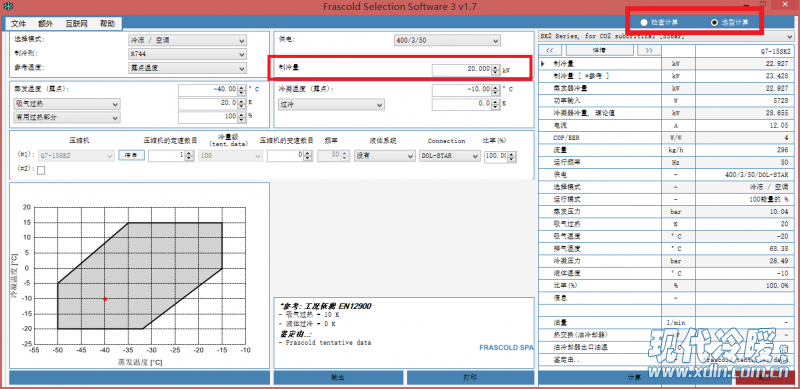
Task: Click the 比率(%) field showing 100.00
Action: point(496,156)
